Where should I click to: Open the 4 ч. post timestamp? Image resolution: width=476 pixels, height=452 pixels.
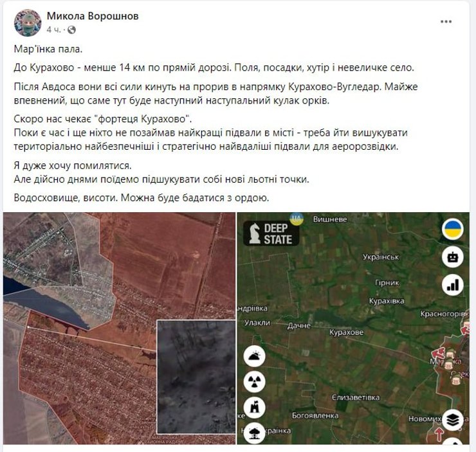pyautogui.click(x=53, y=30)
